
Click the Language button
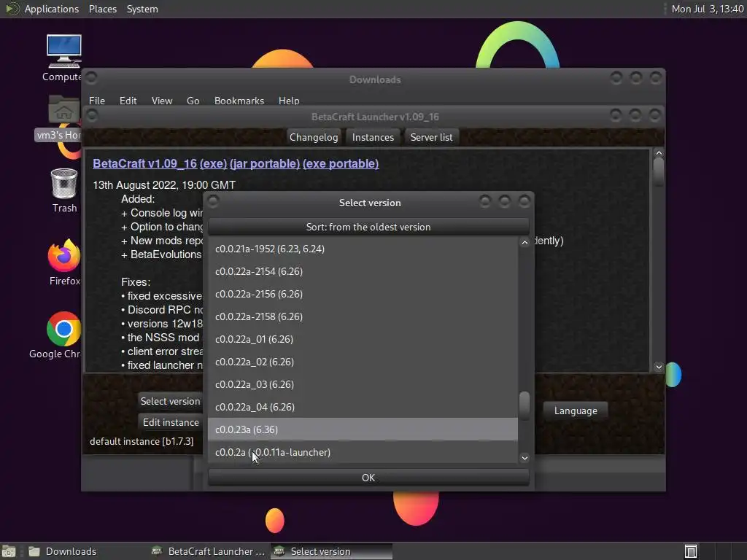tap(576, 411)
